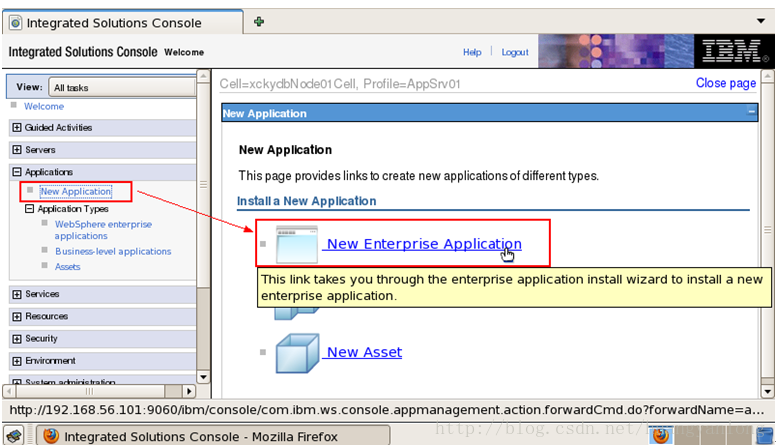Image resolution: width=776 pixels, height=448 pixels.
Task: Expand the Security section
Action: (x=17, y=339)
